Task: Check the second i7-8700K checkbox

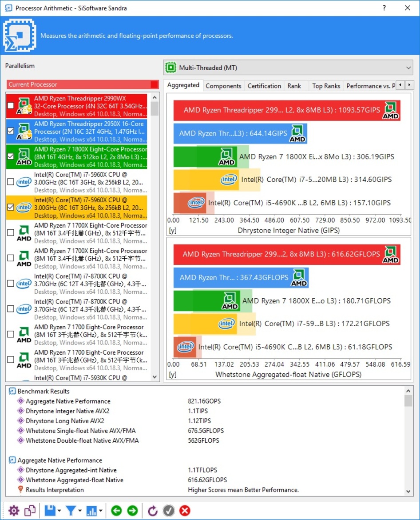Action: click(x=11, y=309)
